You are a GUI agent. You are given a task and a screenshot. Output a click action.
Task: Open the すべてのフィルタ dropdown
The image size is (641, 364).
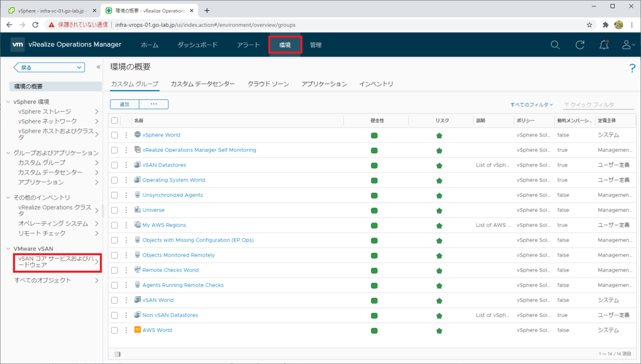(531, 105)
